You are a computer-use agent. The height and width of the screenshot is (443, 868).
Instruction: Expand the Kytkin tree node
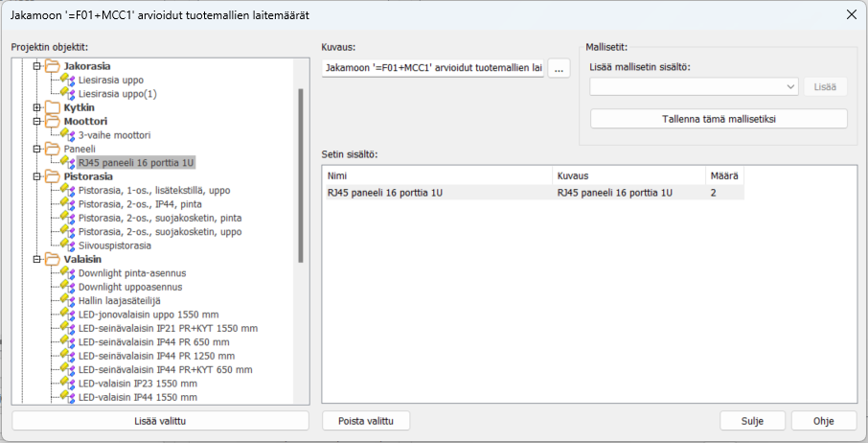36,107
